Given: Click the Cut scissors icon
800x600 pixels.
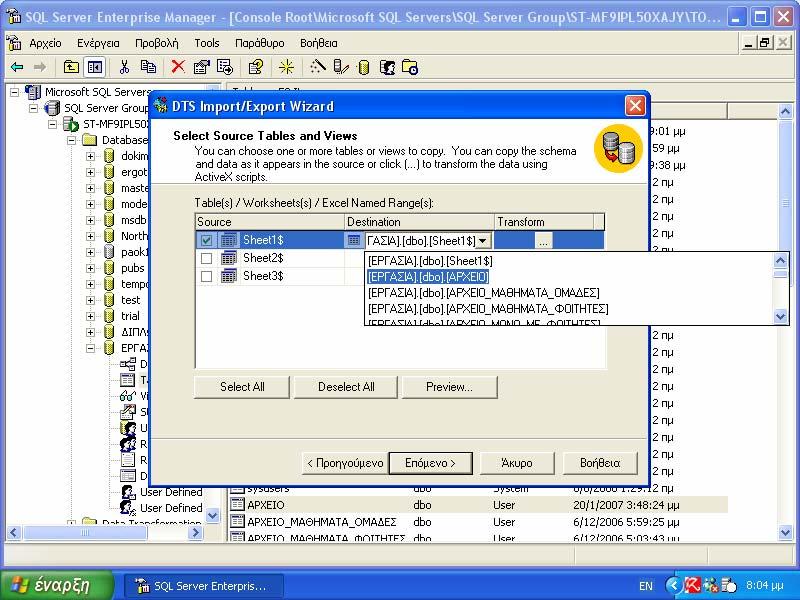Looking at the screenshot, I should [124, 67].
